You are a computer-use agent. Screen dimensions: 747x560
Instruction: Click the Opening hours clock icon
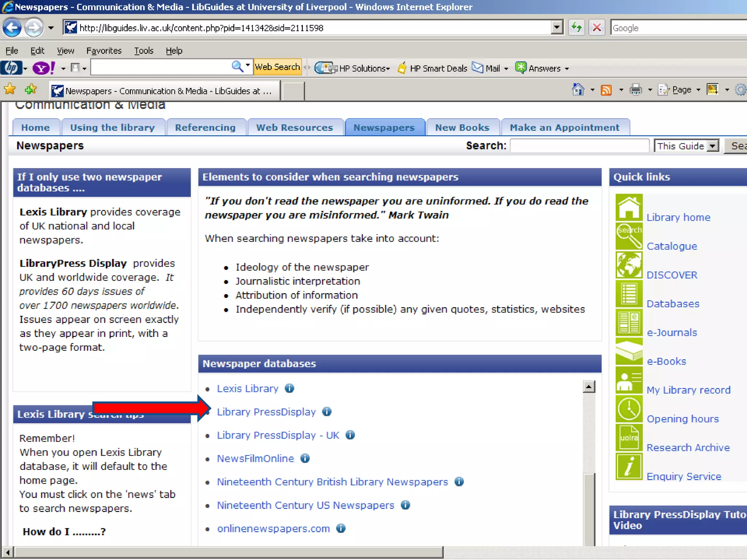click(629, 409)
